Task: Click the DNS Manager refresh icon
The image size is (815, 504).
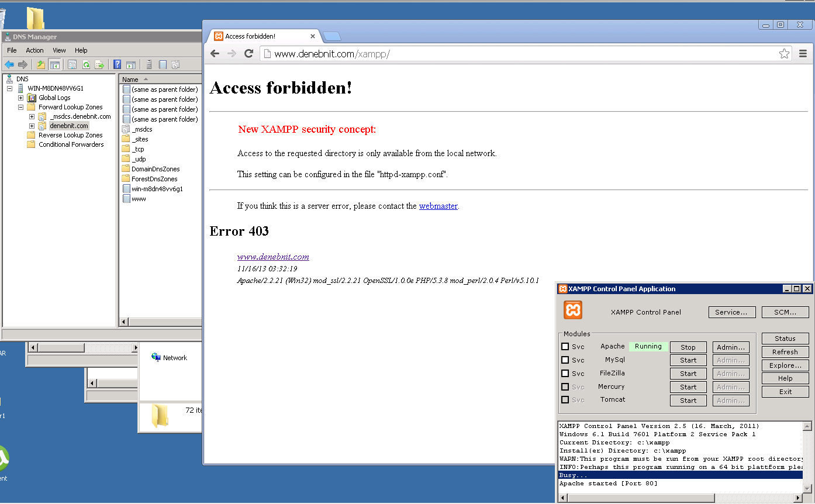Action: pyautogui.click(x=86, y=64)
